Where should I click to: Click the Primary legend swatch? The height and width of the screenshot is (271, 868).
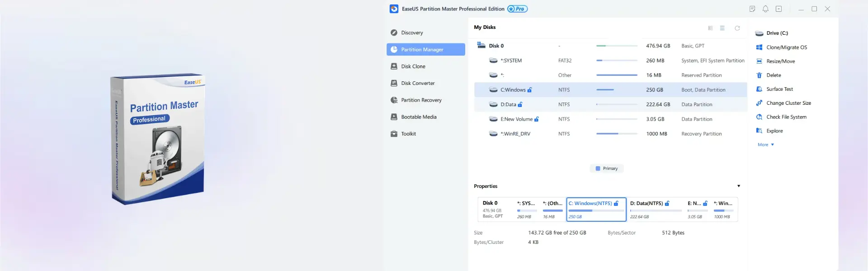598,168
